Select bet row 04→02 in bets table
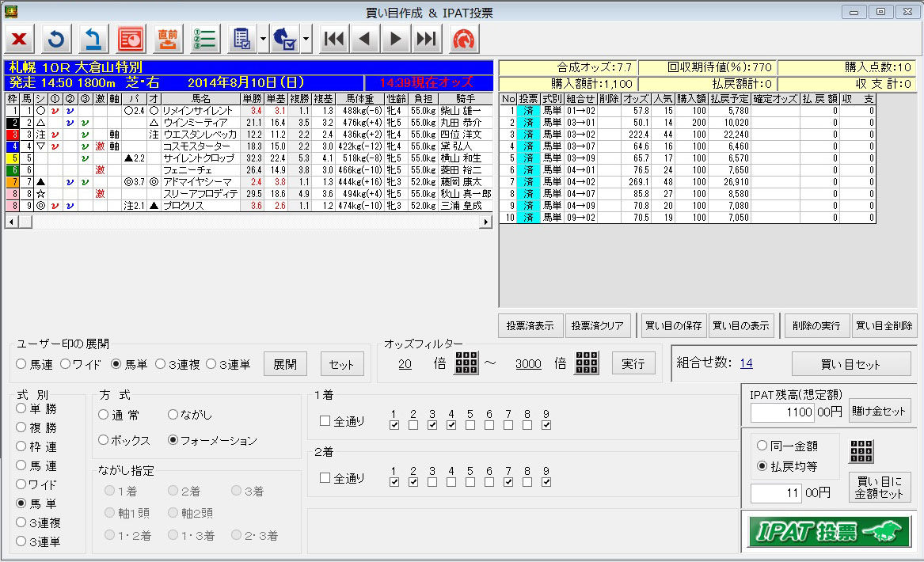Viewport: 924px width, 562px height. (688, 181)
